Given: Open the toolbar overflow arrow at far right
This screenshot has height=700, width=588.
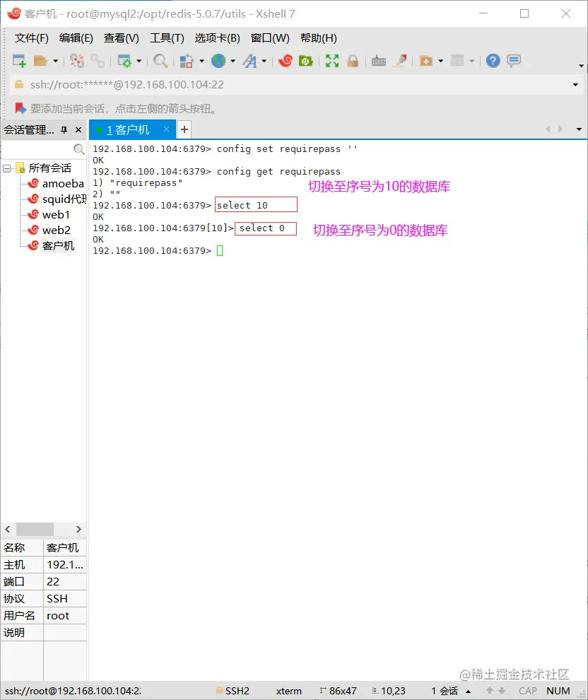Looking at the screenshot, I should click(581, 66).
